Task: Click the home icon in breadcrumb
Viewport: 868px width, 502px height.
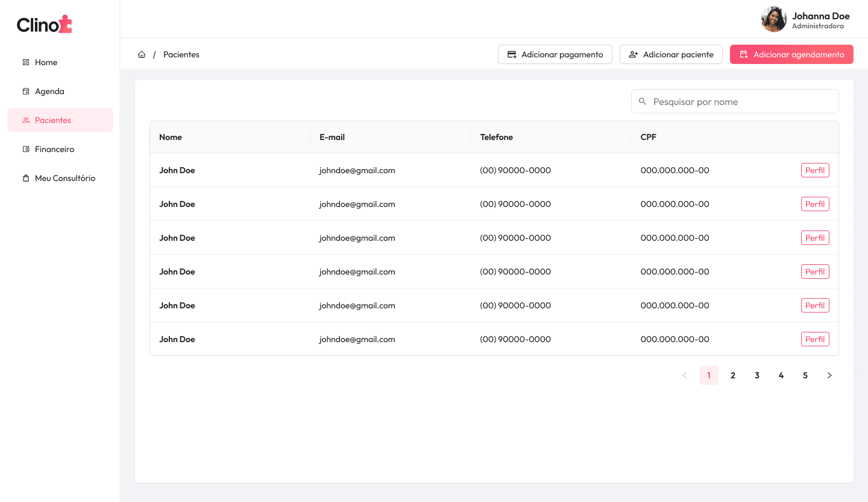Action: [142, 54]
